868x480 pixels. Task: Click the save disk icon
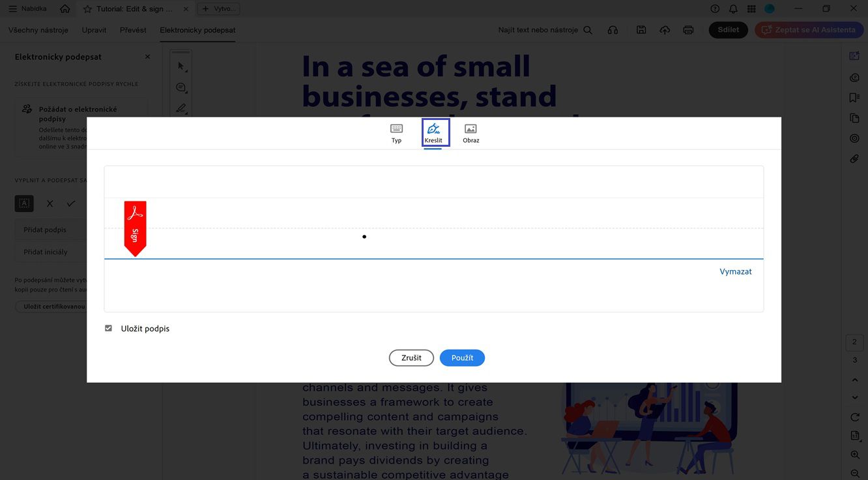(x=641, y=30)
